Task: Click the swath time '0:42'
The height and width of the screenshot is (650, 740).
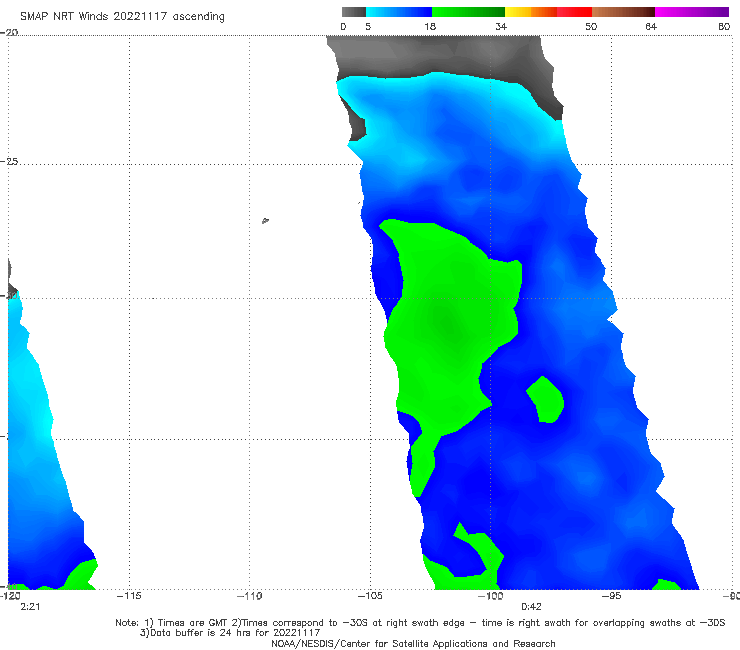Action: [531, 607]
